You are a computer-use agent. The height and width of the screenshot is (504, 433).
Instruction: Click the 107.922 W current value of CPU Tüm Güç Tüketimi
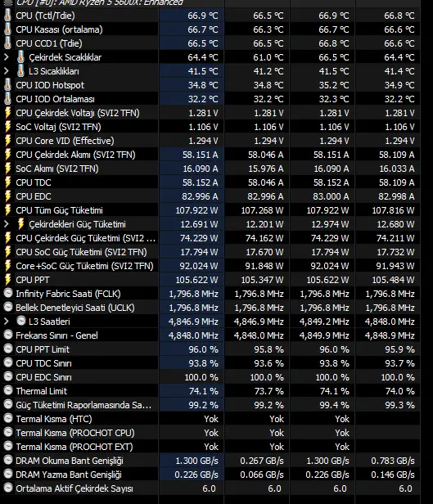196,210
